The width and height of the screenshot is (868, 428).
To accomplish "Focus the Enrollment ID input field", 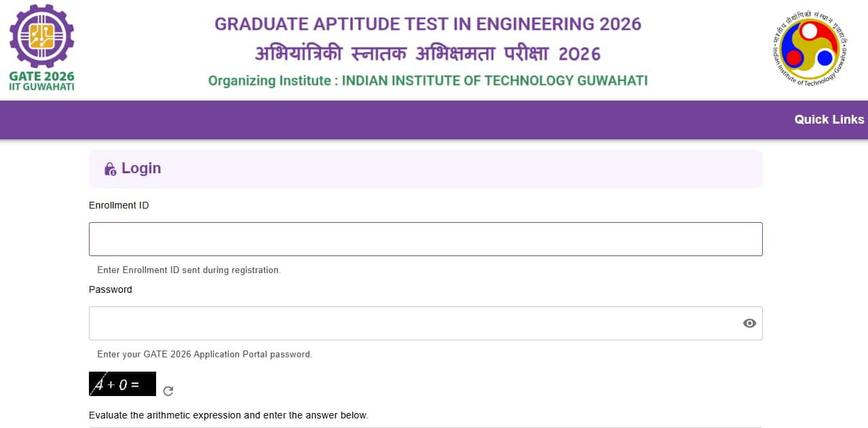I will coord(426,239).
